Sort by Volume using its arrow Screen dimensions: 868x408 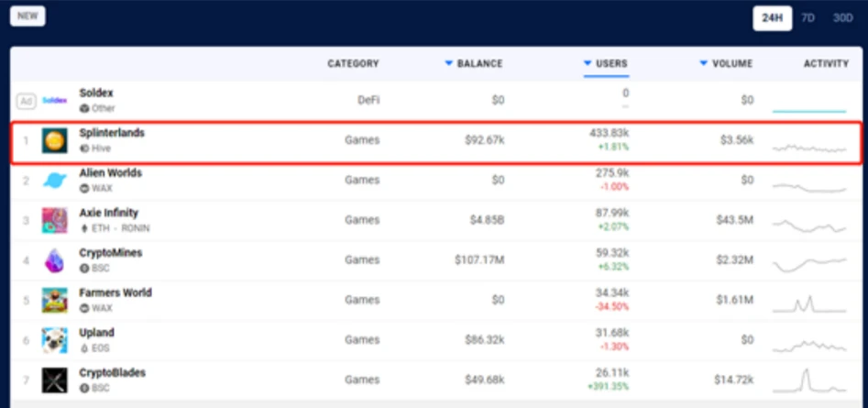[x=704, y=63]
